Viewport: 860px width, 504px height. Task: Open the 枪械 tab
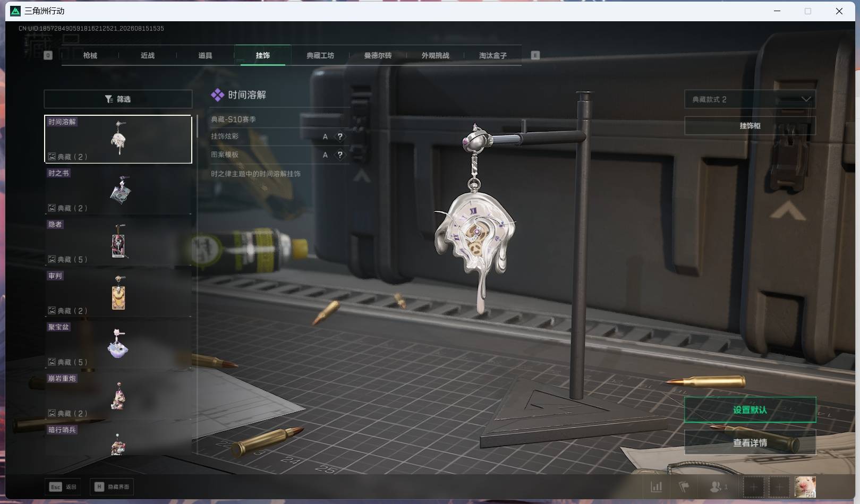tap(90, 55)
